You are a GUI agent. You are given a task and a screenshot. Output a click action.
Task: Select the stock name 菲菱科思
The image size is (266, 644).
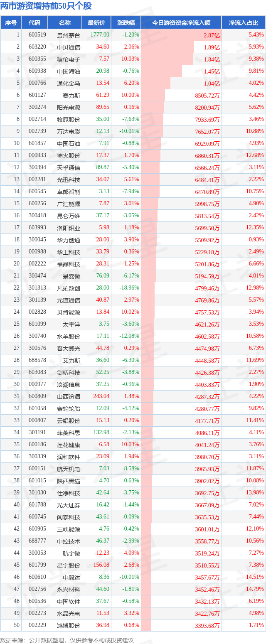click(x=69, y=433)
